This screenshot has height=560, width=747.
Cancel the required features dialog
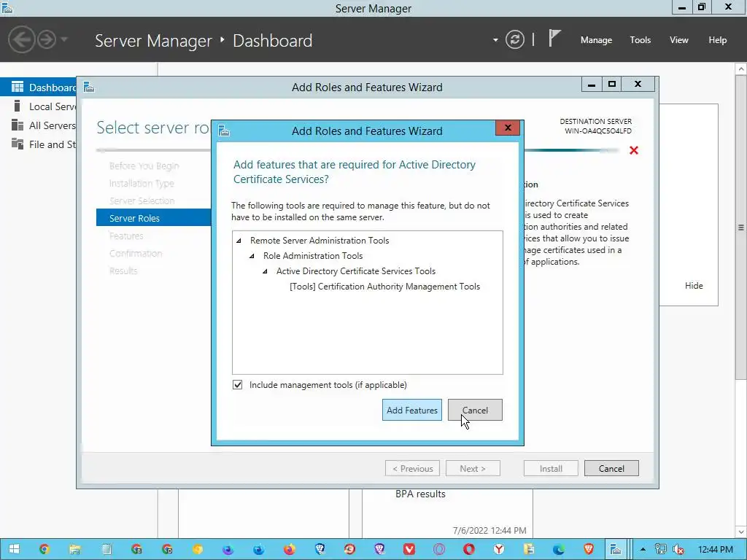(475, 410)
